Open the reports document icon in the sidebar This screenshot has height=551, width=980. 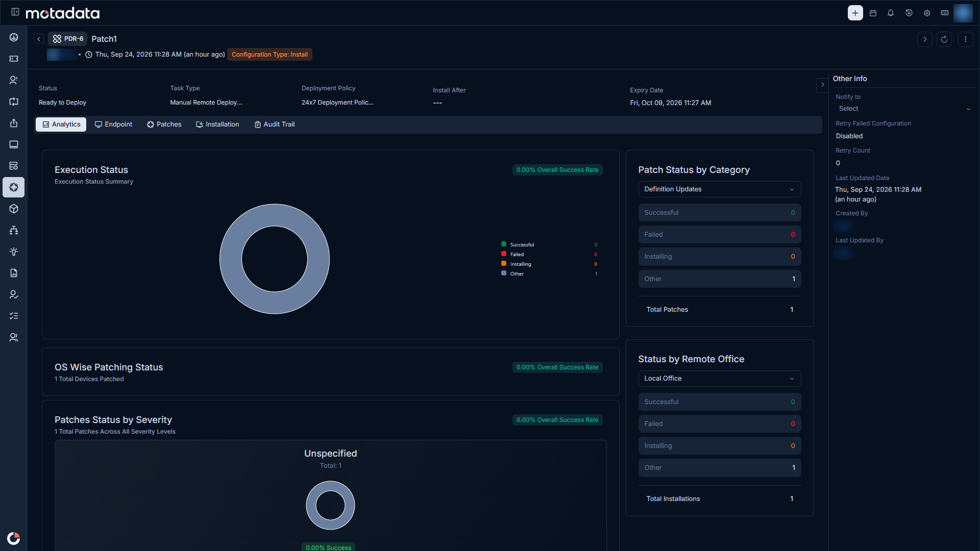point(14,273)
